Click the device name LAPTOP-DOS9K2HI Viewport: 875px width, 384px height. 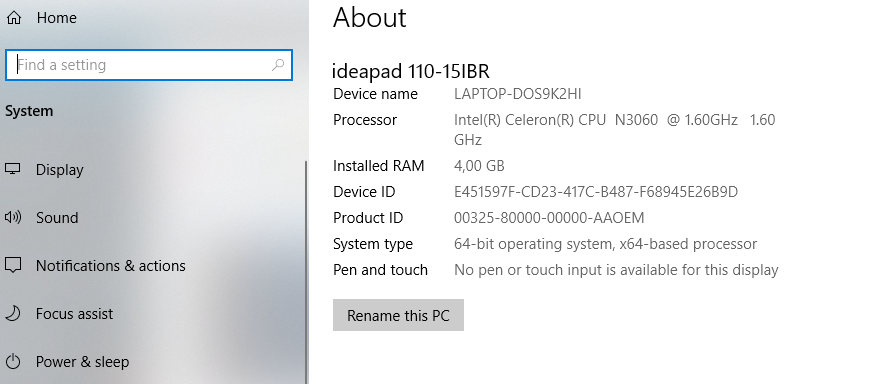518,94
